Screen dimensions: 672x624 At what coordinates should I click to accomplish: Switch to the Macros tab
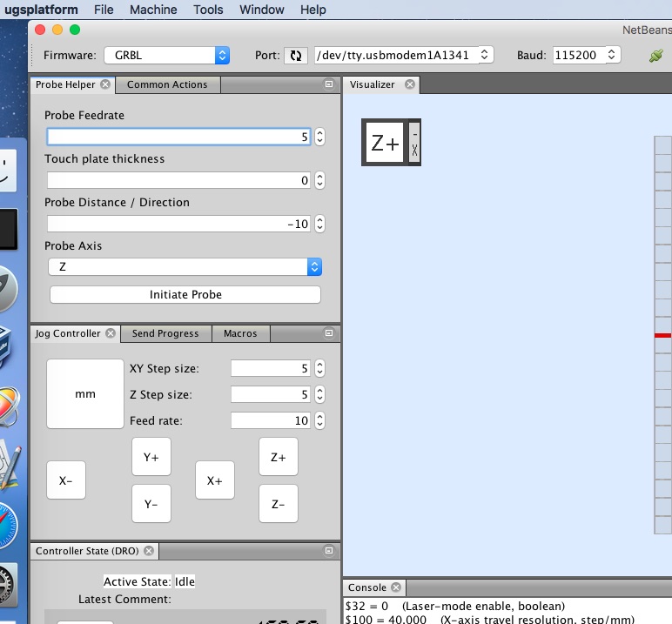tap(240, 333)
